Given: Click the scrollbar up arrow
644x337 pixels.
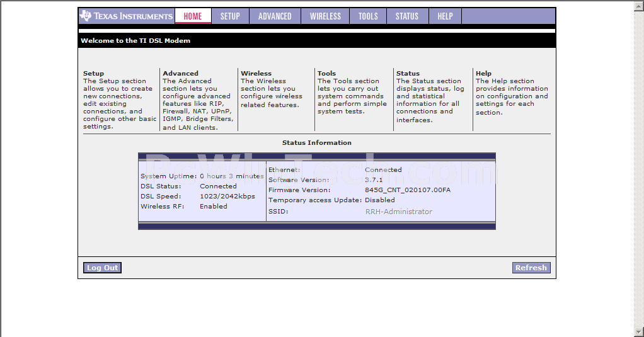Looking at the screenshot, I should (x=639, y=6).
